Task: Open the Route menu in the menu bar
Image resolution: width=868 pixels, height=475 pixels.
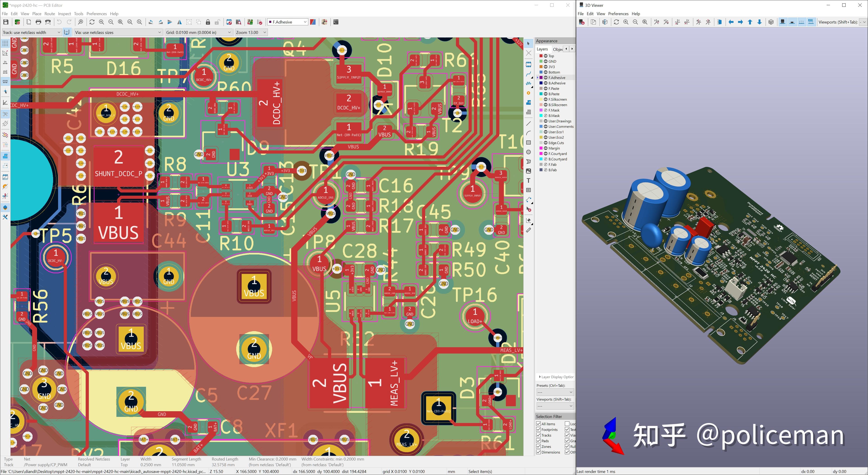Action: pos(50,14)
